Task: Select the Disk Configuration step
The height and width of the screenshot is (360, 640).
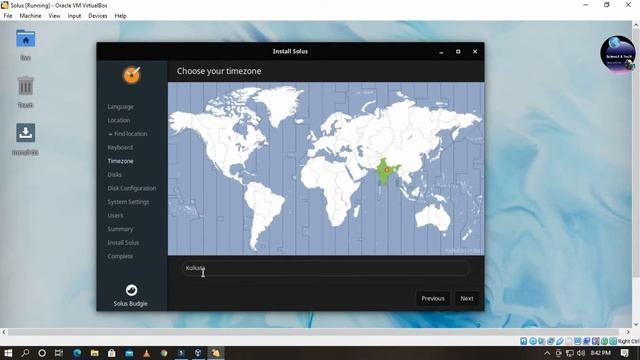Action: pos(131,188)
